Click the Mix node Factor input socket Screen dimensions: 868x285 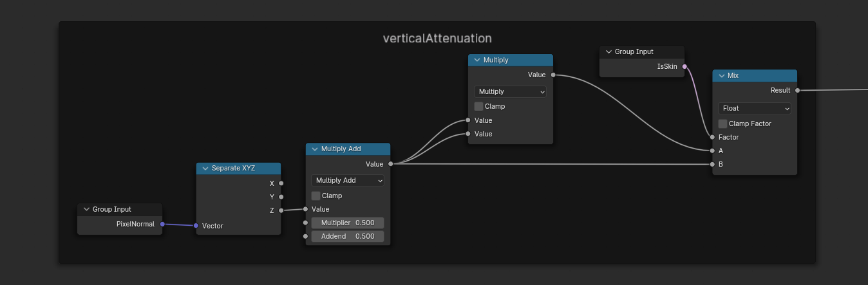[x=712, y=137]
